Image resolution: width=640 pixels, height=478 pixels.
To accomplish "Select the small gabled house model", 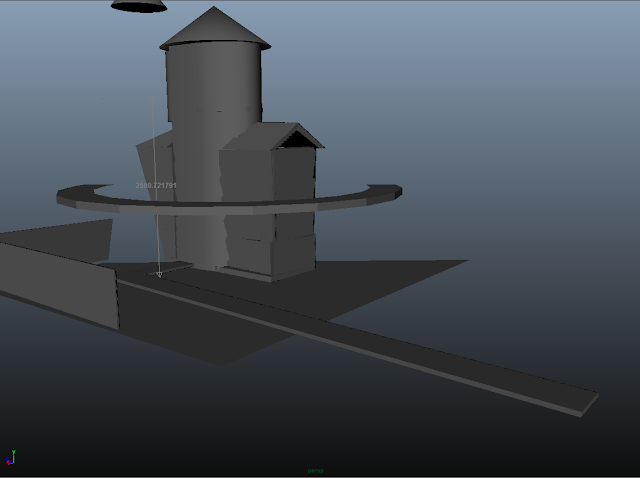I will [271, 200].
